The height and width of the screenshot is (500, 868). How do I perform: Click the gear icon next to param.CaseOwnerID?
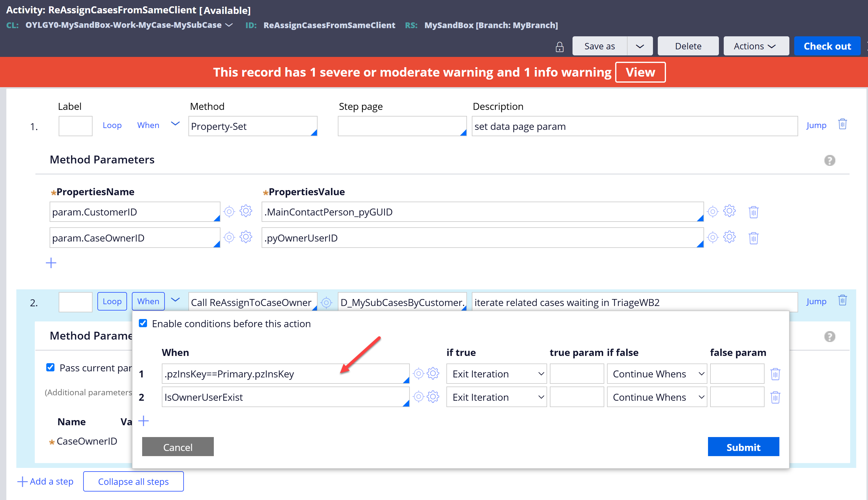tap(246, 237)
